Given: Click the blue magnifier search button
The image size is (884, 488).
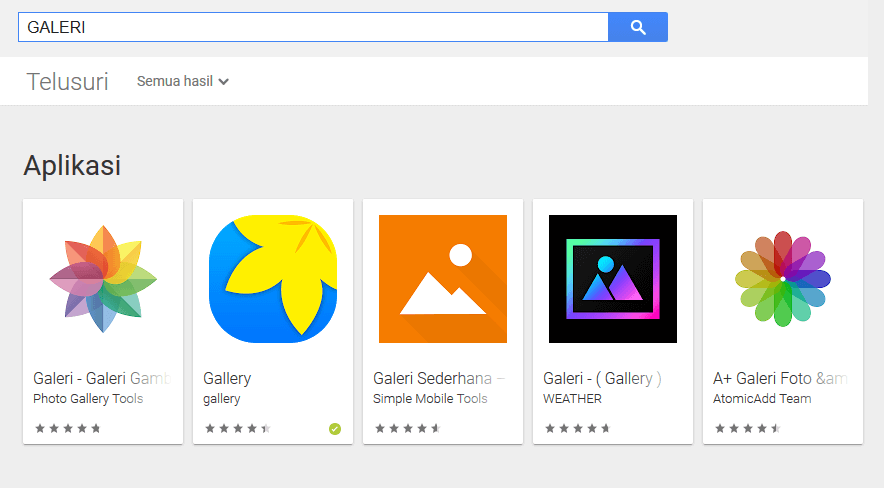Looking at the screenshot, I should (x=638, y=27).
